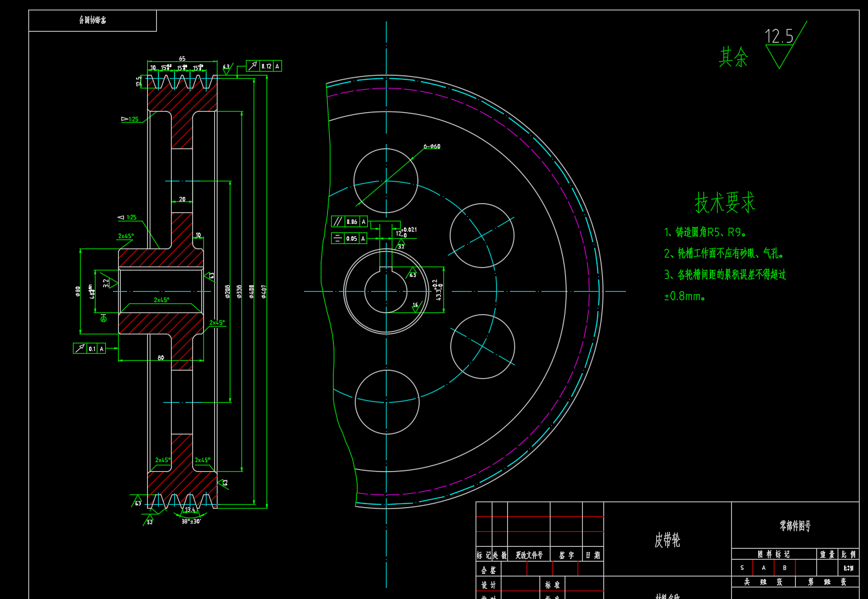Click the 12.5 surface roughness symbol near 其余
Viewport: 868px width, 599px height.
779,45
